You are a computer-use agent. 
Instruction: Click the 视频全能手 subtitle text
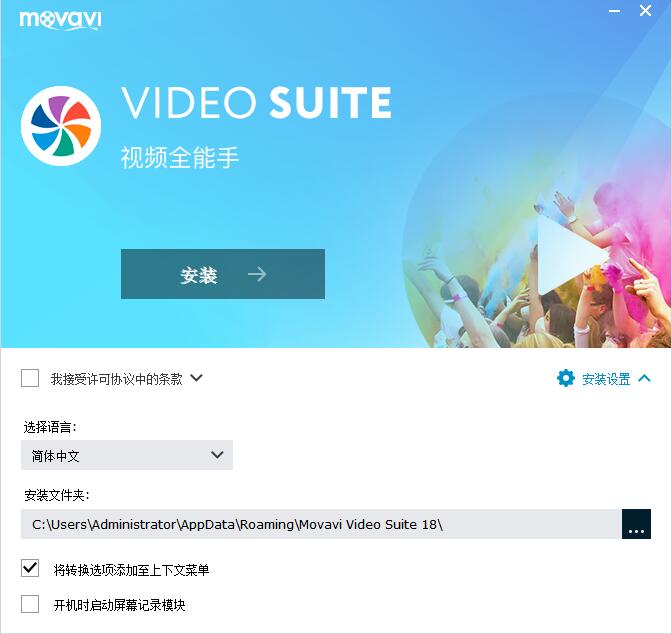click(x=180, y=157)
